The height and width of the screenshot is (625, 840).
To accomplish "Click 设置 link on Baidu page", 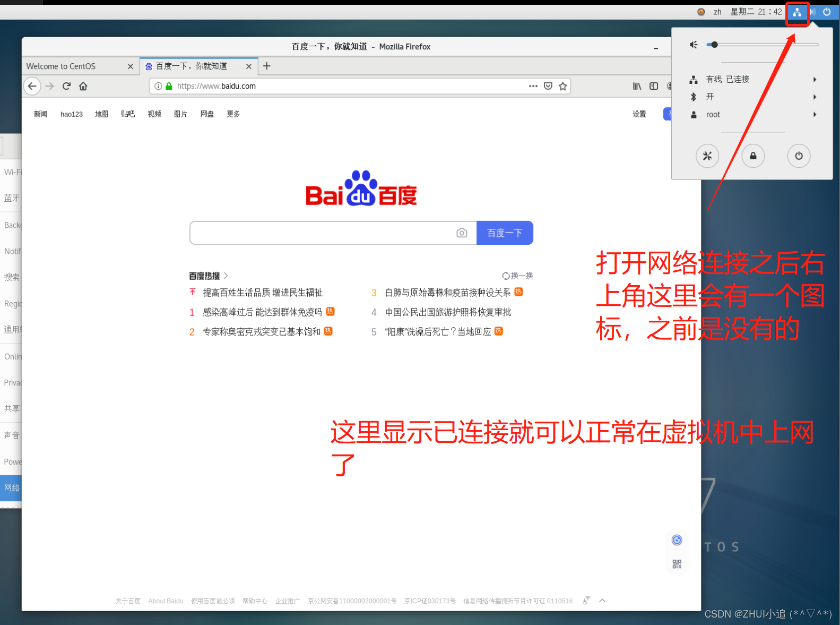I will tap(639, 114).
